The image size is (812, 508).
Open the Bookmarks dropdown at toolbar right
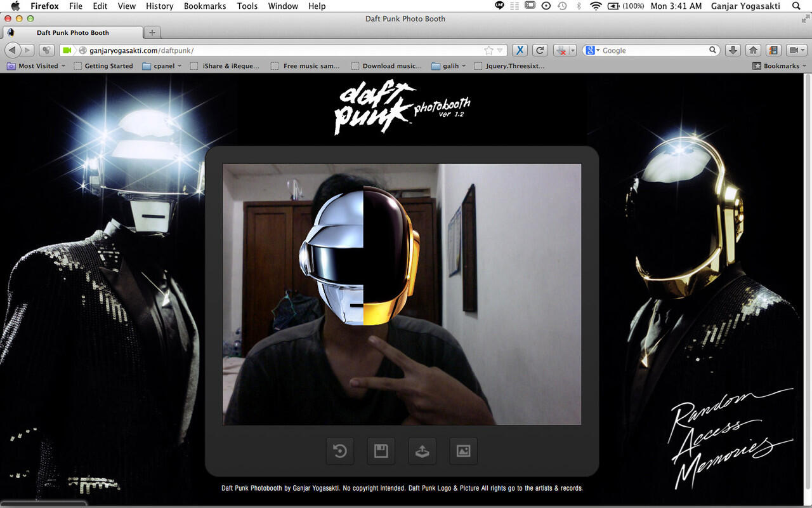coord(780,65)
